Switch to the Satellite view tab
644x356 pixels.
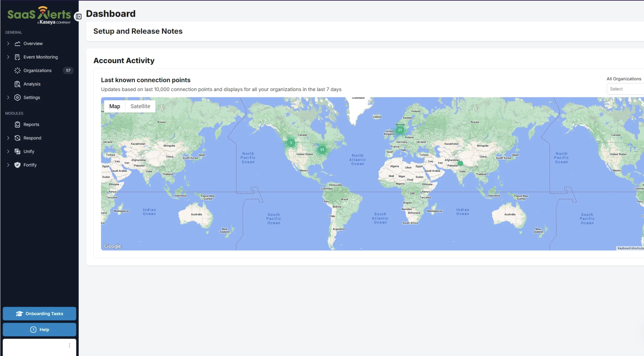[140, 106]
